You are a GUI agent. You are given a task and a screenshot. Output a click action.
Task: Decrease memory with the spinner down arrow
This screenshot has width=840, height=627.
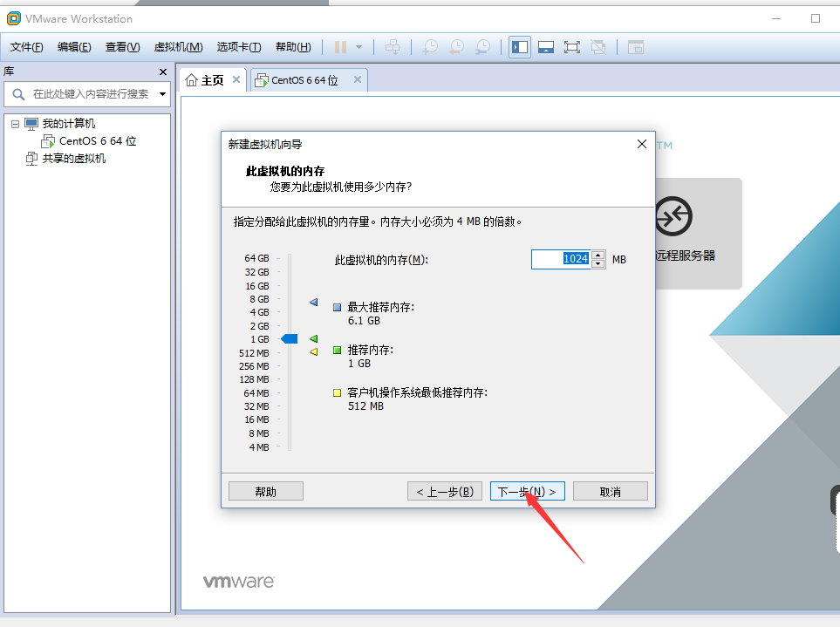[x=598, y=264]
